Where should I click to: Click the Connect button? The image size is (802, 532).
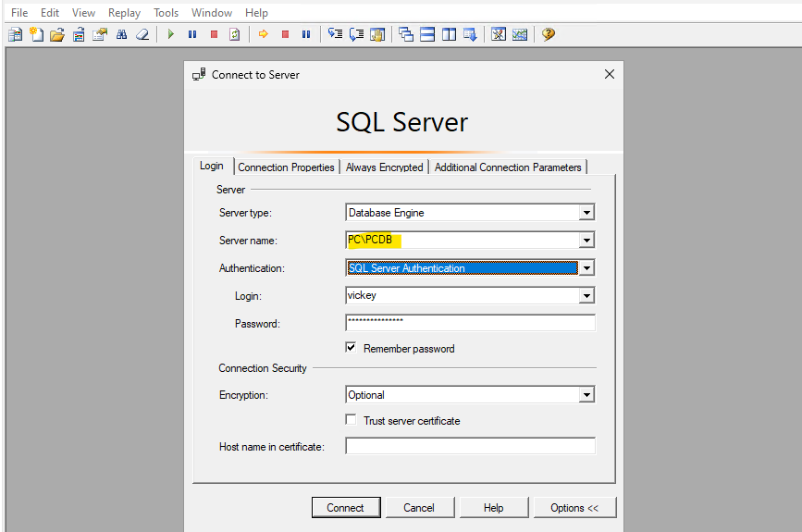click(x=346, y=507)
